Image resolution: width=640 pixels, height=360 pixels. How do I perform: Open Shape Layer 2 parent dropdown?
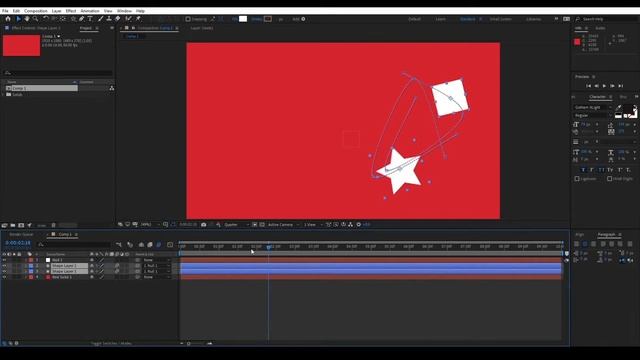point(156,266)
